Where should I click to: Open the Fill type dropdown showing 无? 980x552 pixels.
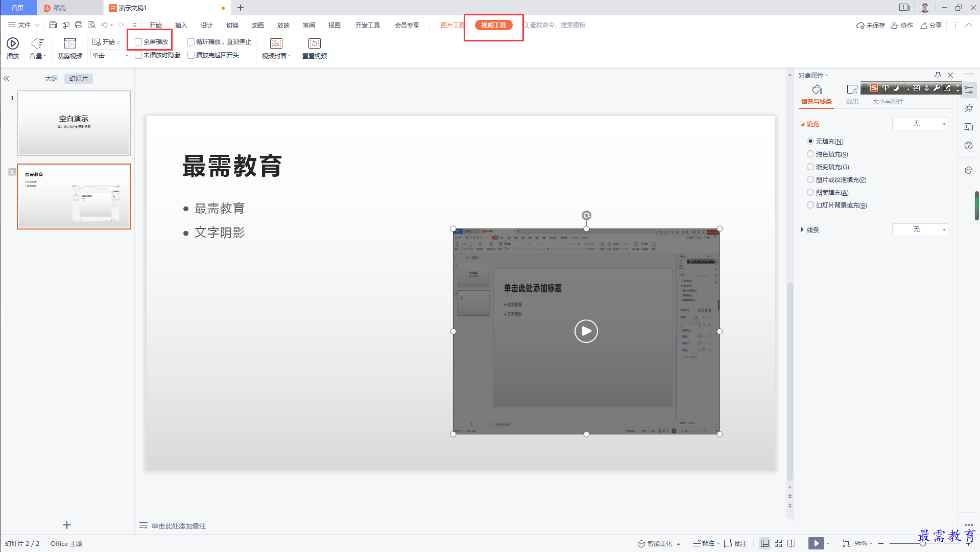pos(920,124)
